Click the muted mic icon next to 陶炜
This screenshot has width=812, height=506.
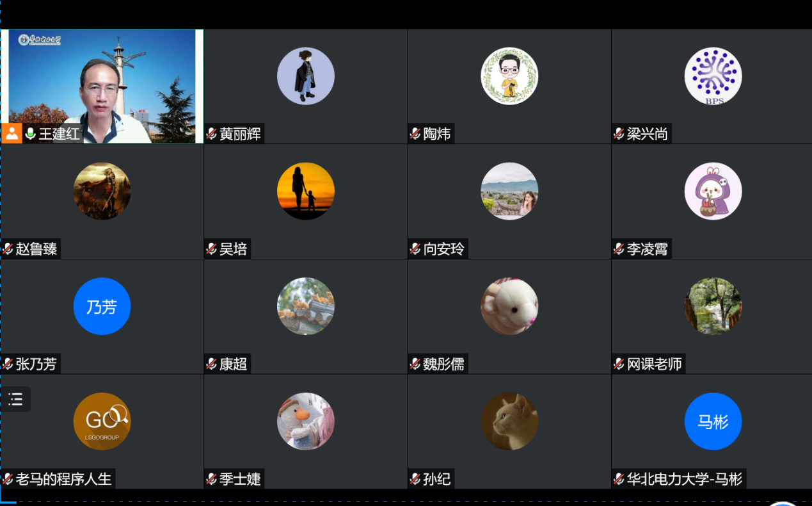coord(415,134)
